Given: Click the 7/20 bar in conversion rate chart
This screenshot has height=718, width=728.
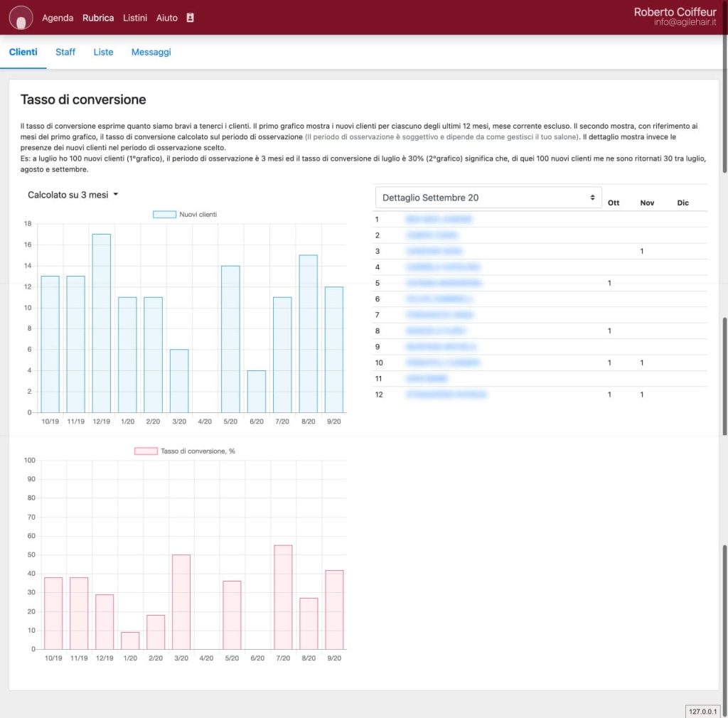Looking at the screenshot, I should 283,597.
